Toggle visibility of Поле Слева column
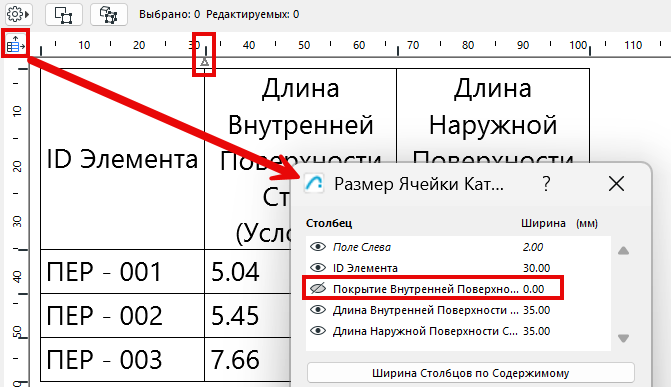 [x=318, y=247]
